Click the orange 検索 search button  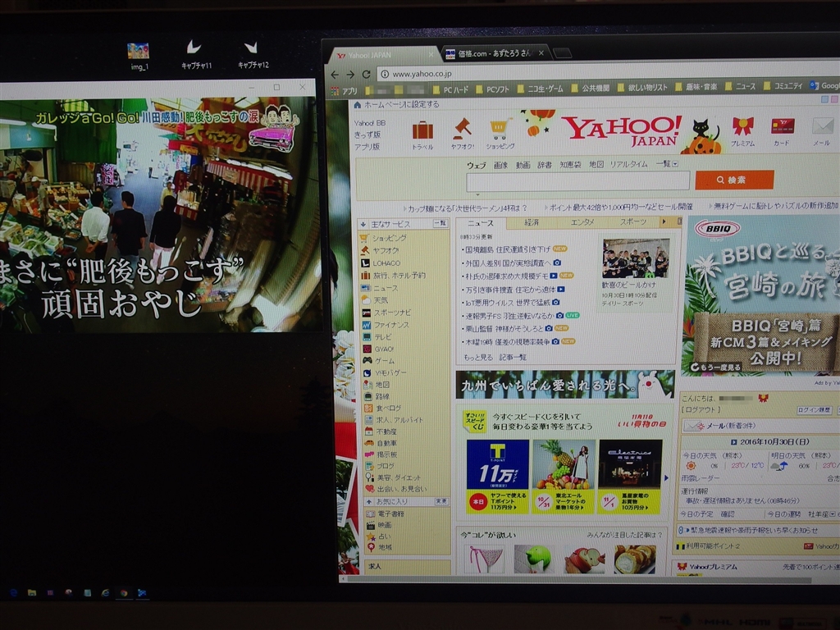click(x=734, y=180)
